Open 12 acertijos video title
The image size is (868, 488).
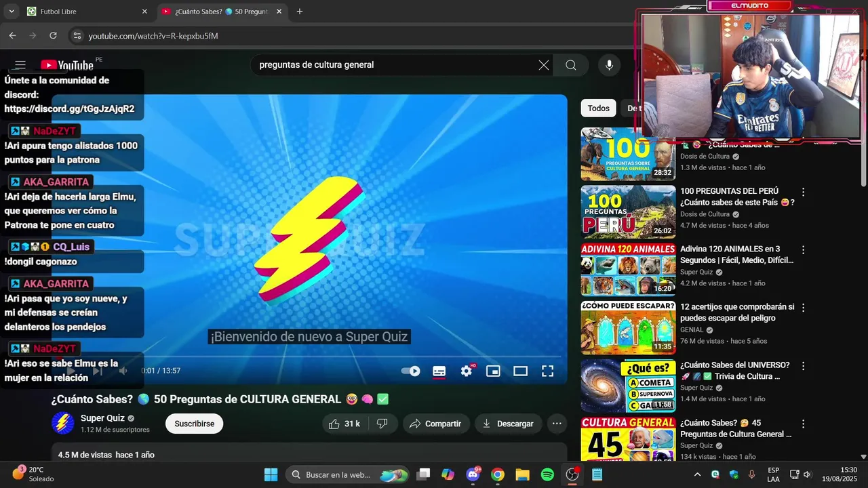coord(737,312)
